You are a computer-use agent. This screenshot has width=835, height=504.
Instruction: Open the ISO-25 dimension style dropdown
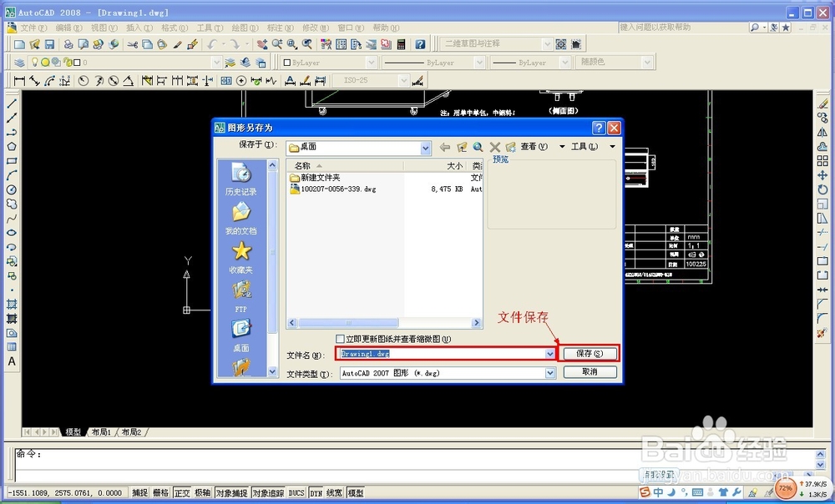coord(403,81)
